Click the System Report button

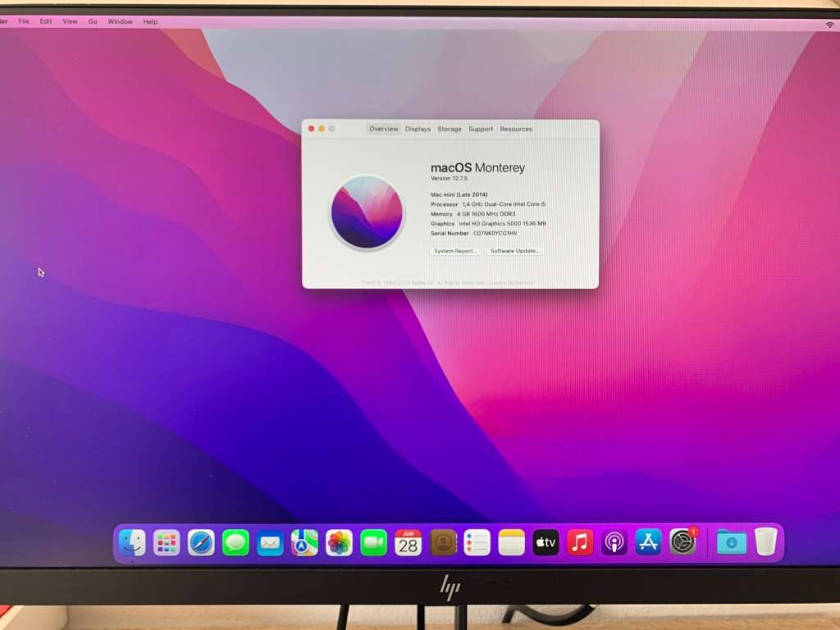[454, 250]
